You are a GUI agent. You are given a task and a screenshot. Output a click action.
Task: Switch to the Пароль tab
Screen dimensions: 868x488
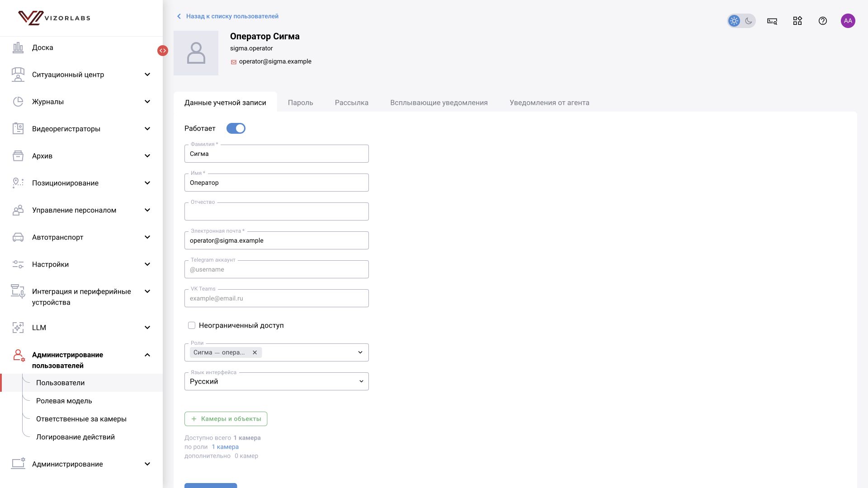tap(301, 103)
